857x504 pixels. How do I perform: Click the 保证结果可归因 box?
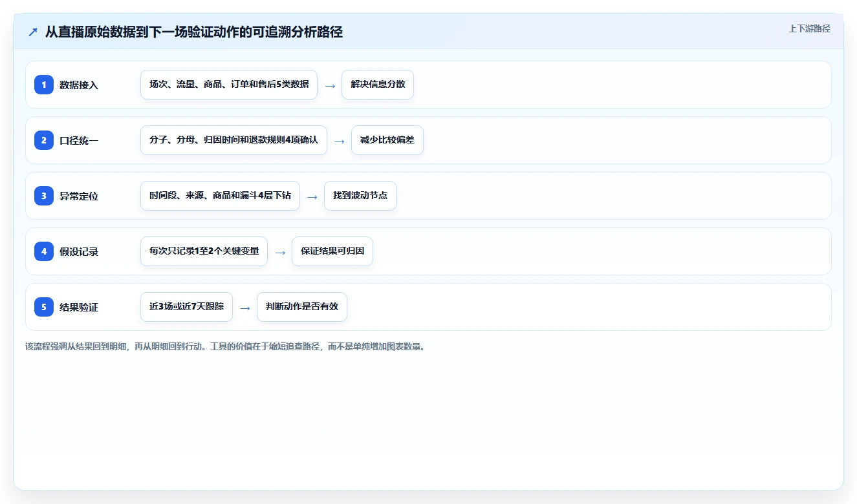click(332, 251)
